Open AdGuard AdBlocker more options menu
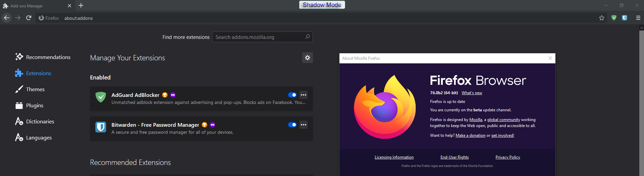 pos(304,95)
